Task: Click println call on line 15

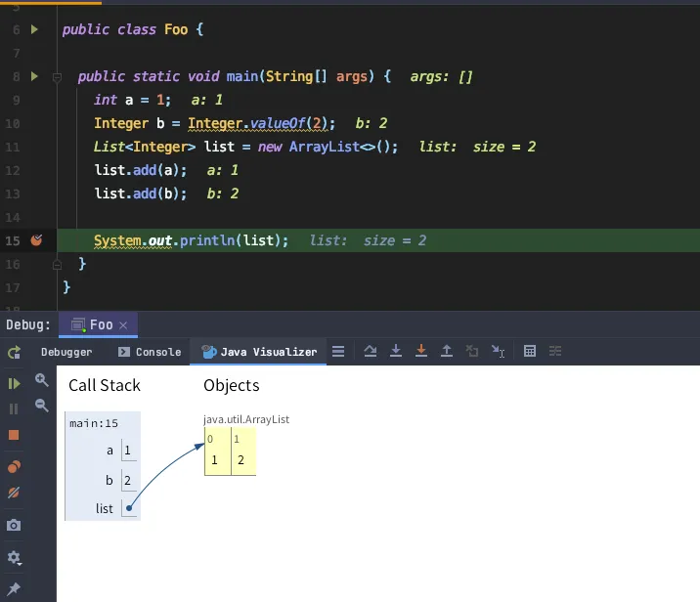Action: click(206, 240)
